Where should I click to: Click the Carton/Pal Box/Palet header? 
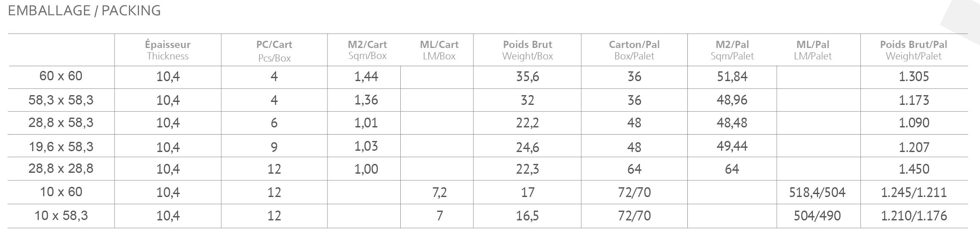pyautogui.click(x=634, y=50)
